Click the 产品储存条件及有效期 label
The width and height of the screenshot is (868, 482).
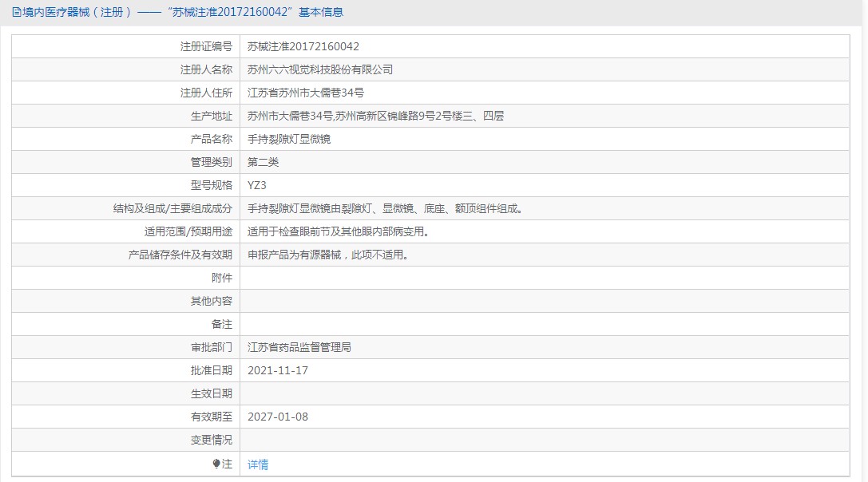point(180,255)
